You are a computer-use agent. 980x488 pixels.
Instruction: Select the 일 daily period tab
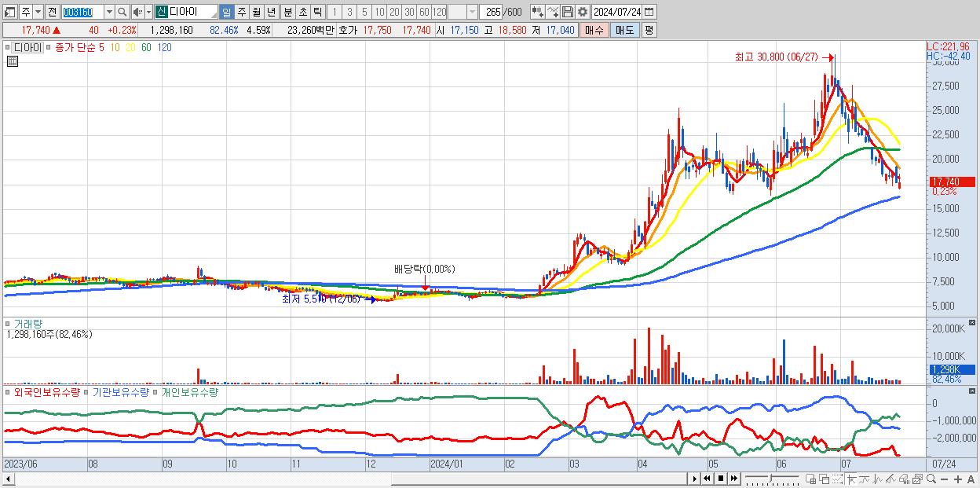tap(226, 12)
